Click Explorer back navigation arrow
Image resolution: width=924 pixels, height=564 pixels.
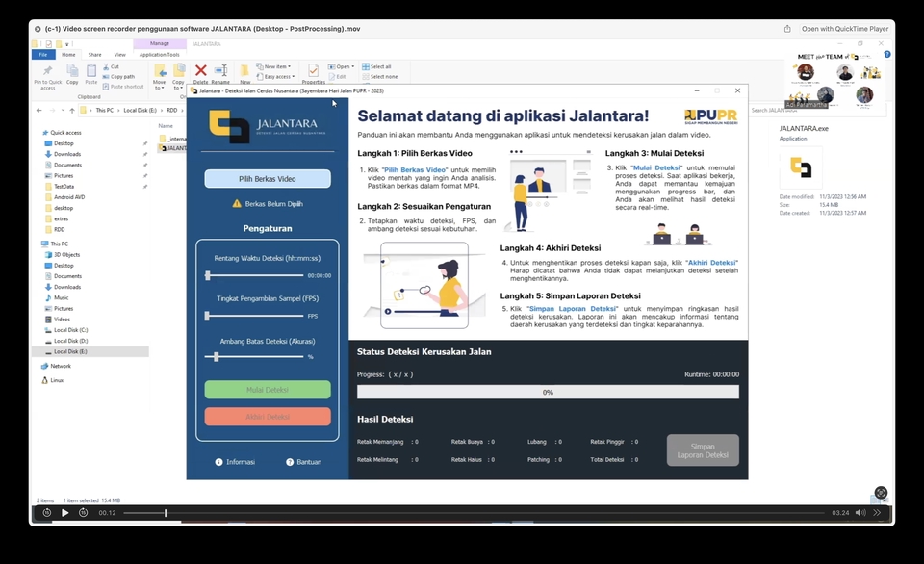click(38, 111)
